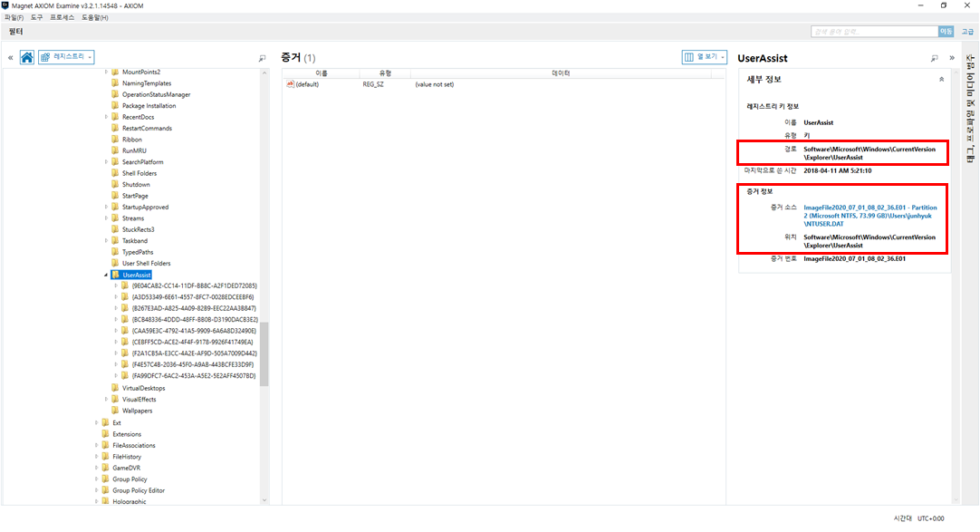Expand the FileAssociations tree node
980x532 pixels.
click(96, 445)
